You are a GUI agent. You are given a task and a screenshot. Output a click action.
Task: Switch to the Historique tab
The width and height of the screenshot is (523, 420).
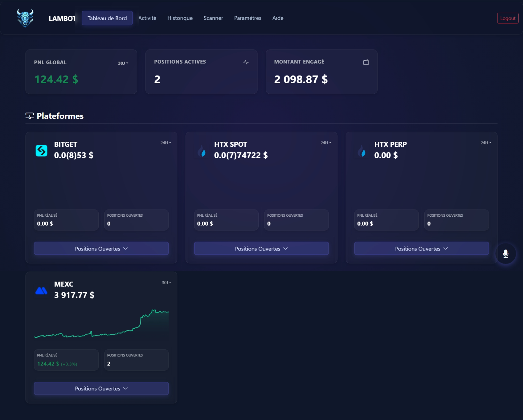(180, 18)
